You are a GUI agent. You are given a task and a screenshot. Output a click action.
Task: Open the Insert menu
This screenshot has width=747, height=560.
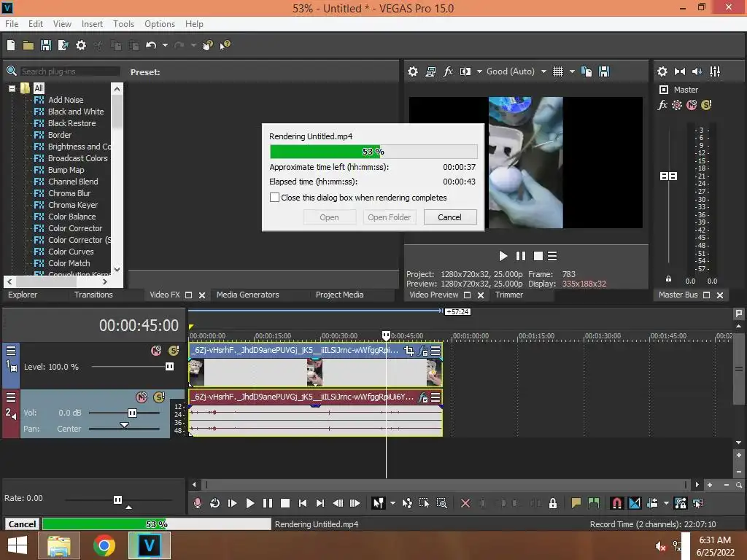92,24
